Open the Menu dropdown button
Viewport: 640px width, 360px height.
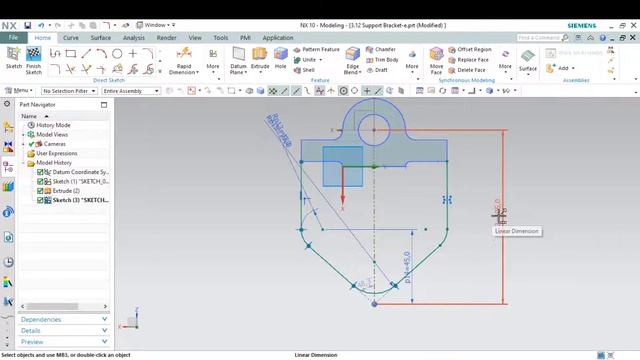[19, 91]
